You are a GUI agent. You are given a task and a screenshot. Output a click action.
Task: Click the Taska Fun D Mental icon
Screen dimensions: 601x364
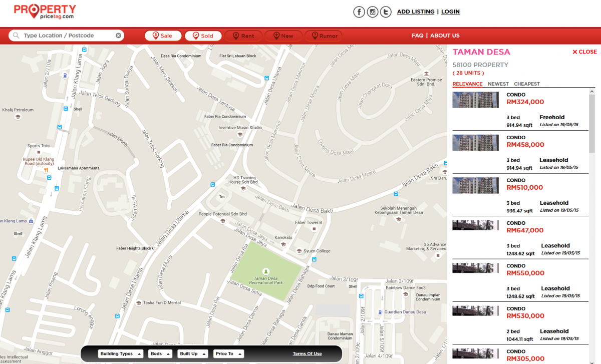[138, 302]
